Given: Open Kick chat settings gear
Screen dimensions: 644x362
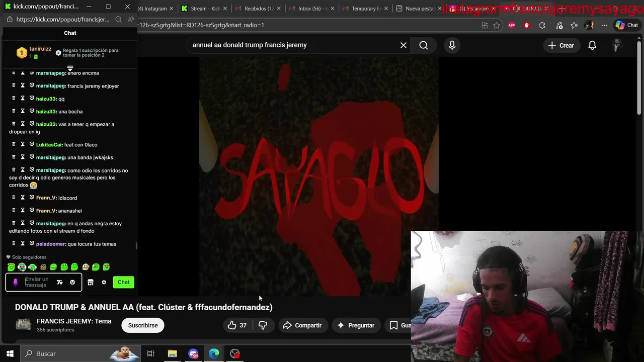Looking at the screenshot, I should click(x=104, y=282).
